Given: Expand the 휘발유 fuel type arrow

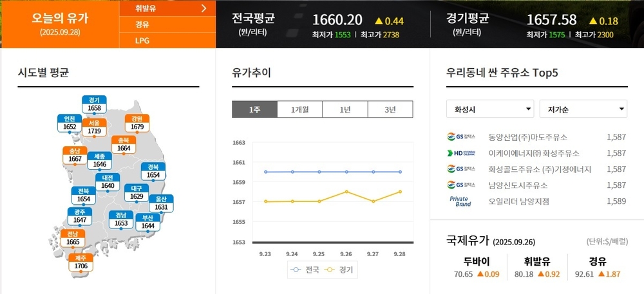Looking at the screenshot, I should (x=204, y=8).
